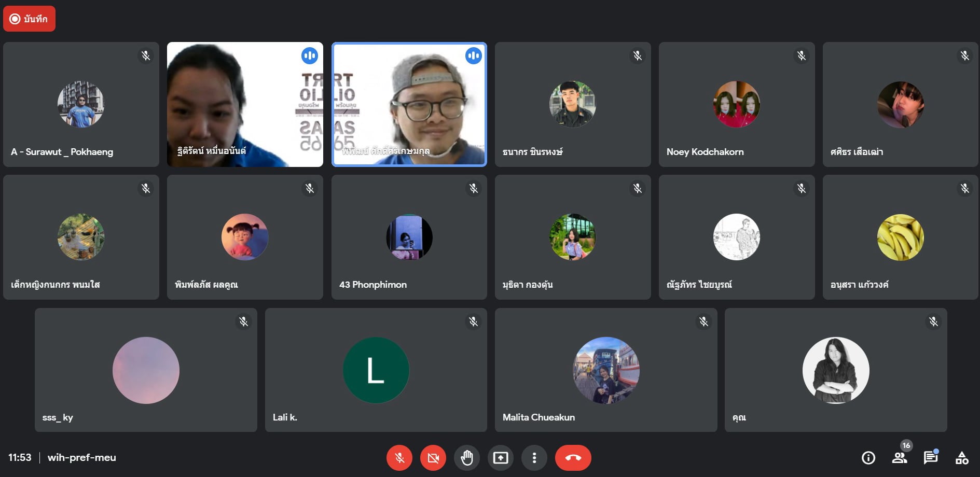Raise hand using the hand icon
Viewport: 980px width, 477px height.
pyautogui.click(x=466, y=458)
